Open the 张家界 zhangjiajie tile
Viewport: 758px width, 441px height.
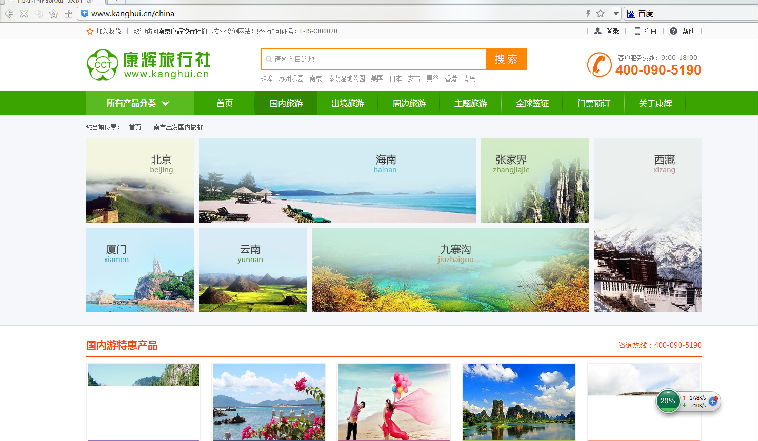click(x=535, y=180)
